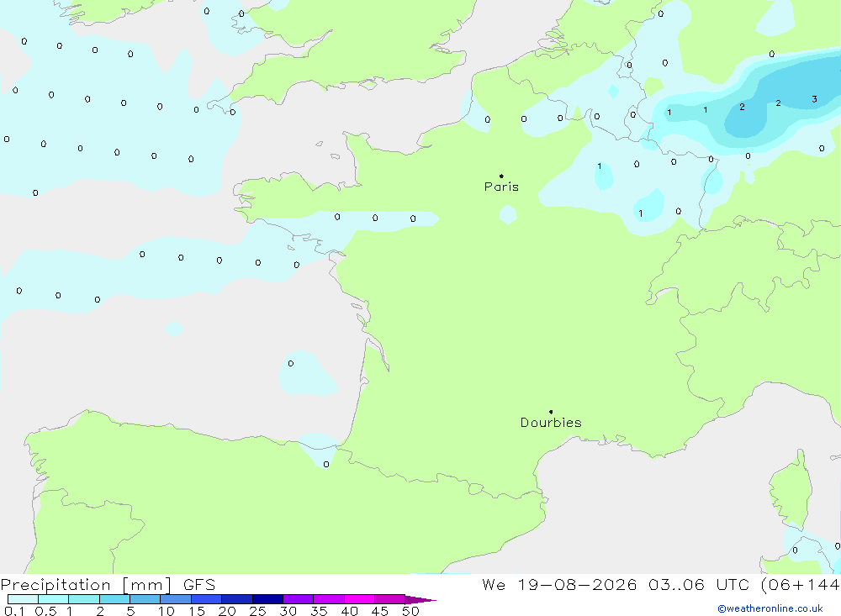Viewport: 841px width, 616px height.
Task: Select the Dourbies location dot marker
Action: pos(551,412)
